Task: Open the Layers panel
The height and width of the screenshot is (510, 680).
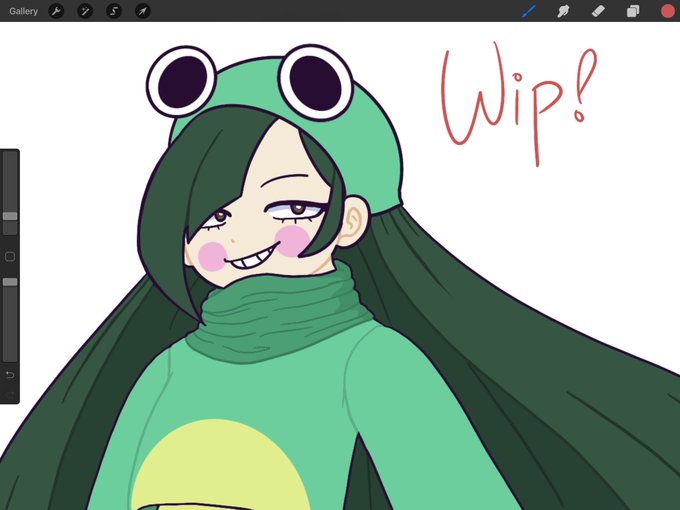Action: click(633, 11)
